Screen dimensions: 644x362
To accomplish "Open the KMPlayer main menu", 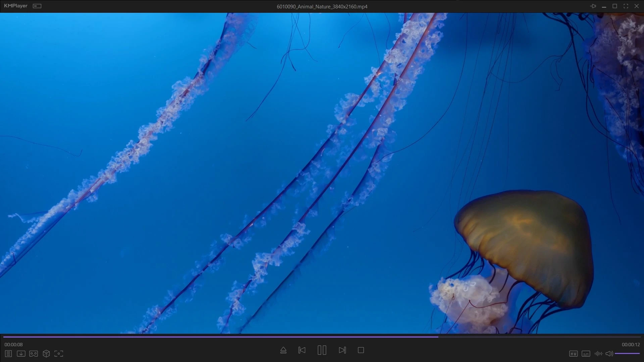I will 16,6.
